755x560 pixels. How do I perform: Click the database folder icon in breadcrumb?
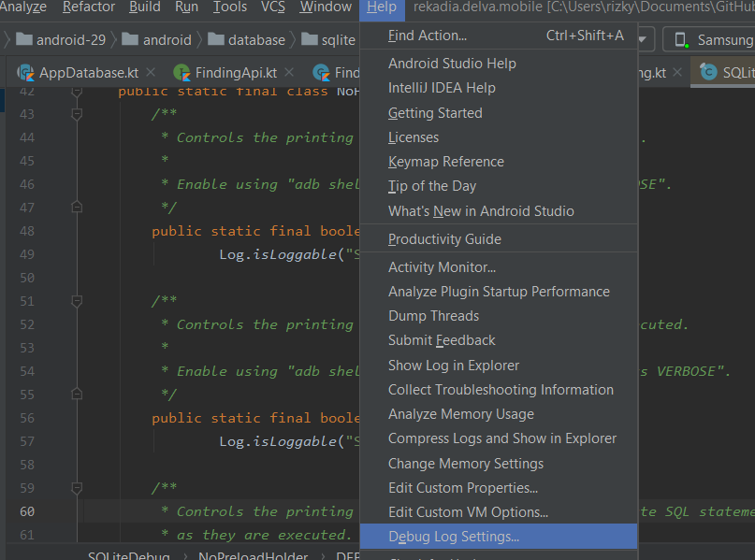click(x=215, y=40)
